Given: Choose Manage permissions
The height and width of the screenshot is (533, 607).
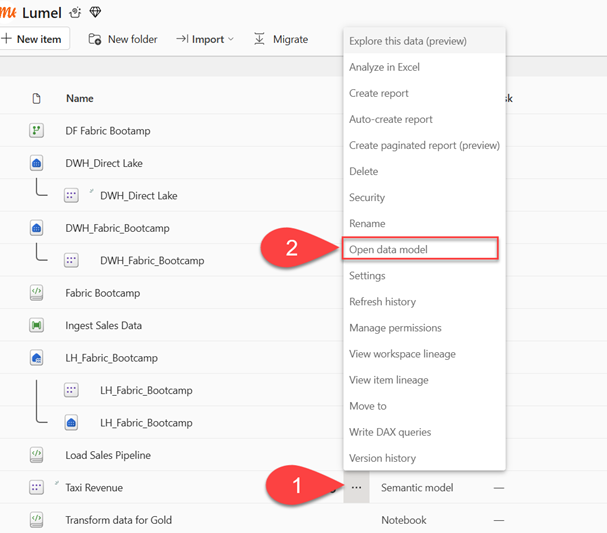Looking at the screenshot, I should (x=424, y=328).
